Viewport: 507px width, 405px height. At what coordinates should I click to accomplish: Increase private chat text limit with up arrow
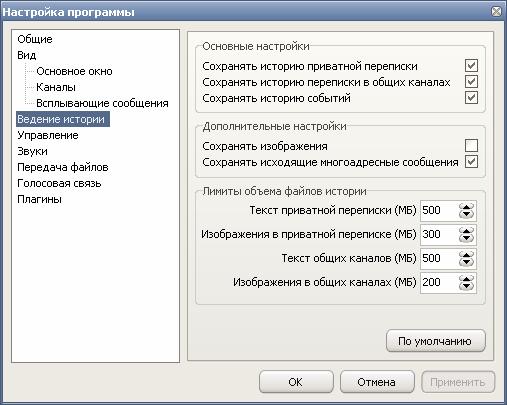pyautogui.click(x=466, y=207)
